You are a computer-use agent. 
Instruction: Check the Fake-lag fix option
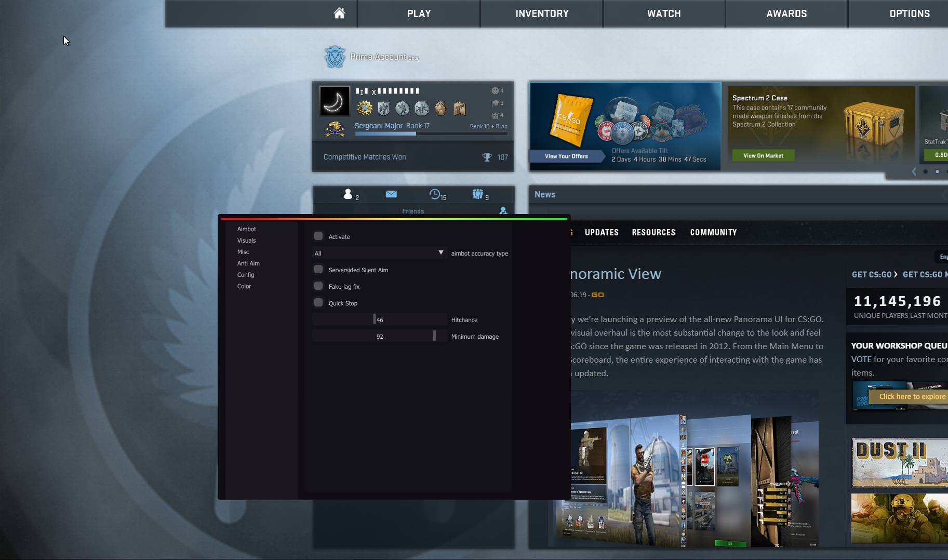tap(318, 286)
